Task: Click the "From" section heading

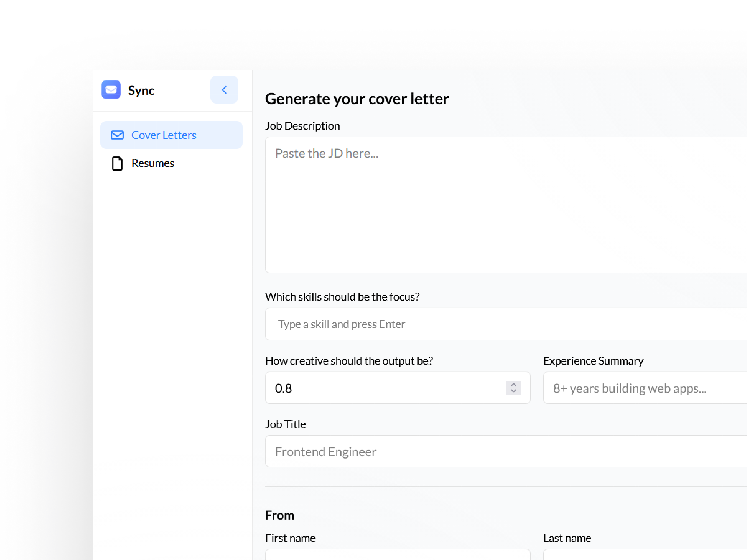Action: pyautogui.click(x=280, y=515)
